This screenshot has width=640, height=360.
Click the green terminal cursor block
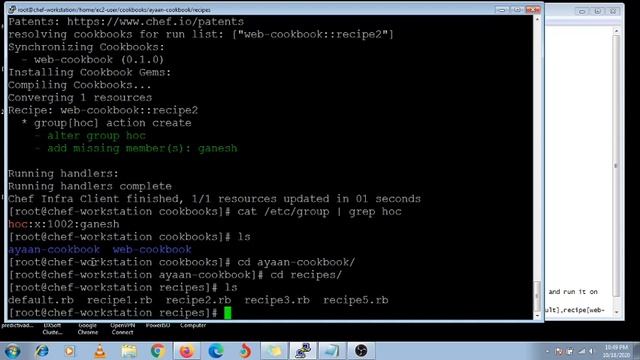point(228,313)
